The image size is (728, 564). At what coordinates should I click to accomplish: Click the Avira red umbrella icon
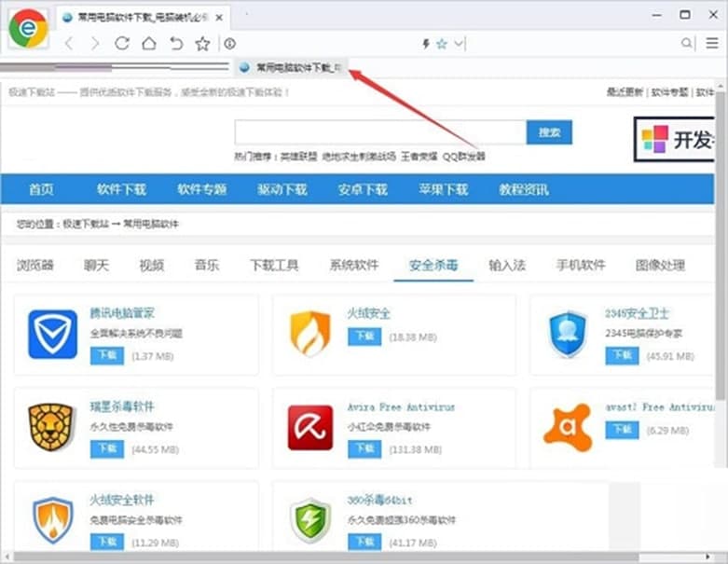(x=310, y=428)
